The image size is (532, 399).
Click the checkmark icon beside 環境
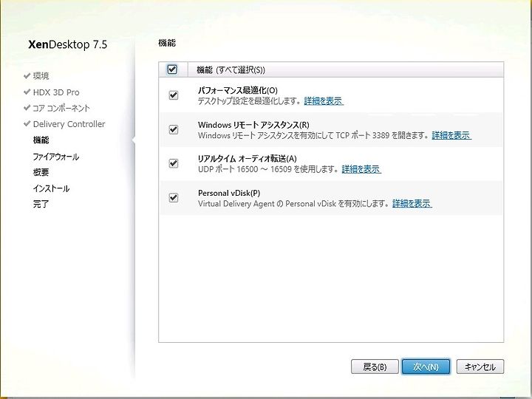(x=27, y=75)
